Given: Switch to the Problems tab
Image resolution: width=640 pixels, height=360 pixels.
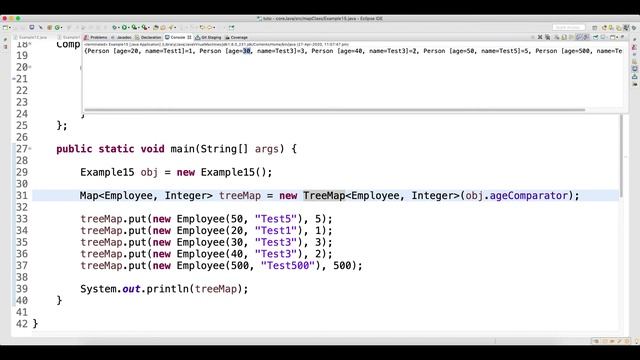Looking at the screenshot, I should point(96,37).
